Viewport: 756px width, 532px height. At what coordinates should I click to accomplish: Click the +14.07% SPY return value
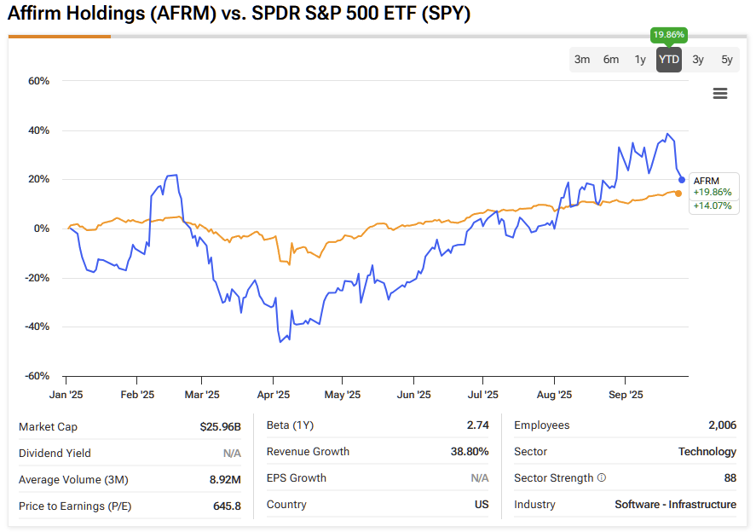(x=713, y=205)
